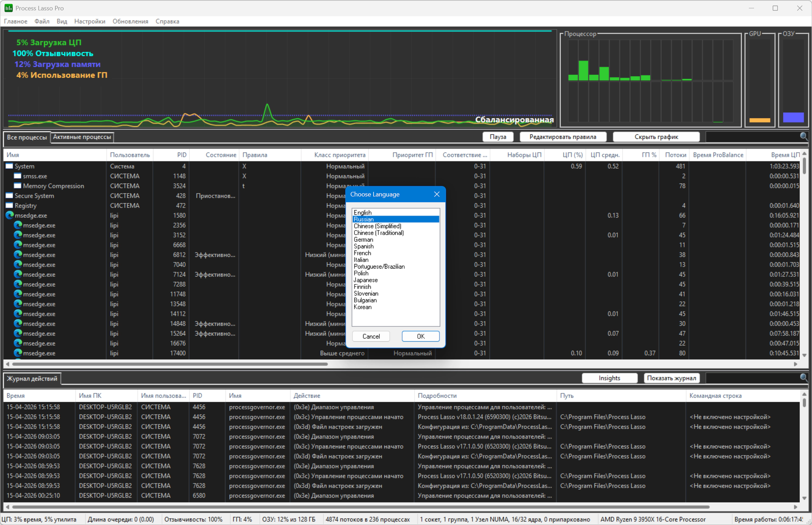Image resolution: width=812 pixels, height=525 pixels.
Task: Click the Registry process icon
Action: coord(10,205)
